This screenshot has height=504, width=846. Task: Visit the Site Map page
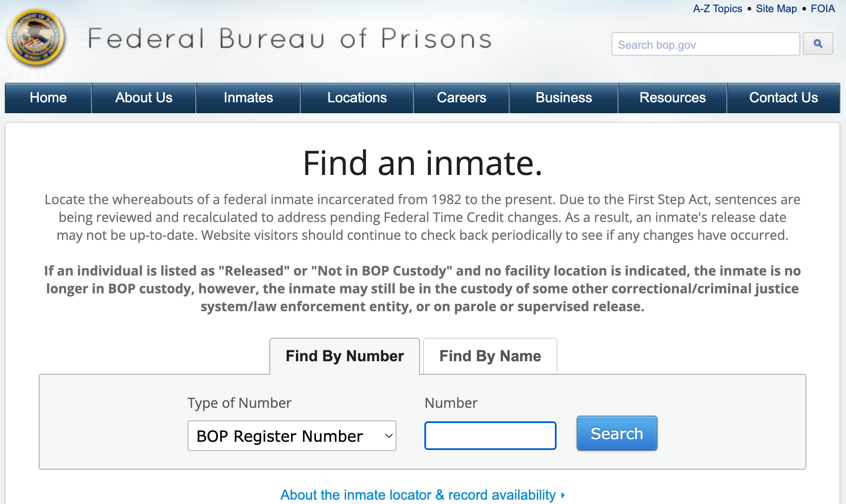776,8
